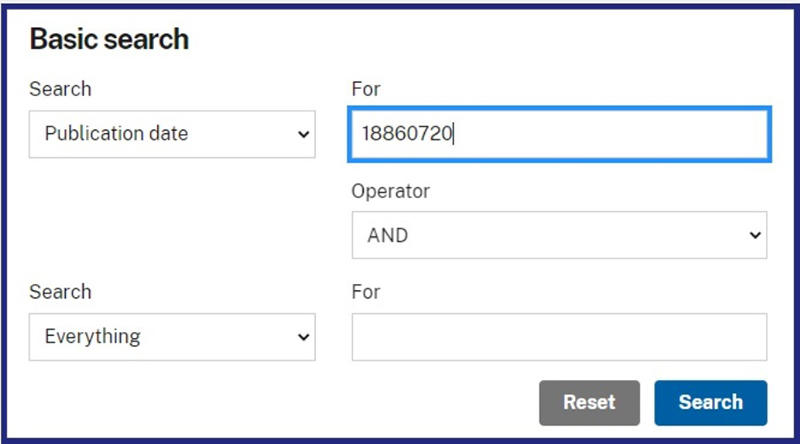Focus the For field containing 18860720
800x444 pixels.
(559, 134)
